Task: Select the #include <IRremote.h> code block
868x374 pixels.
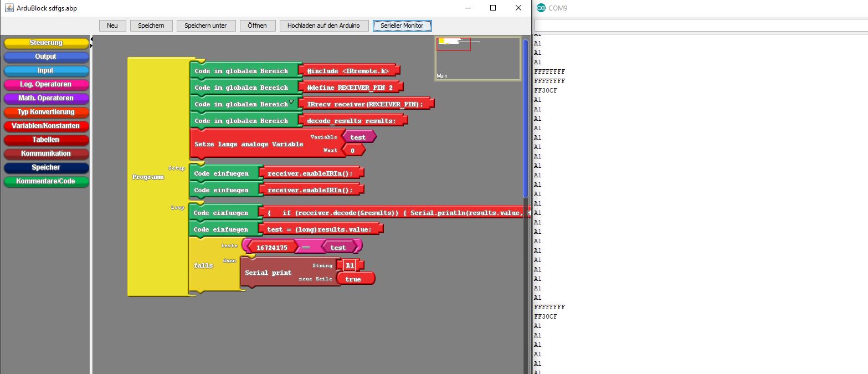Action: point(347,71)
